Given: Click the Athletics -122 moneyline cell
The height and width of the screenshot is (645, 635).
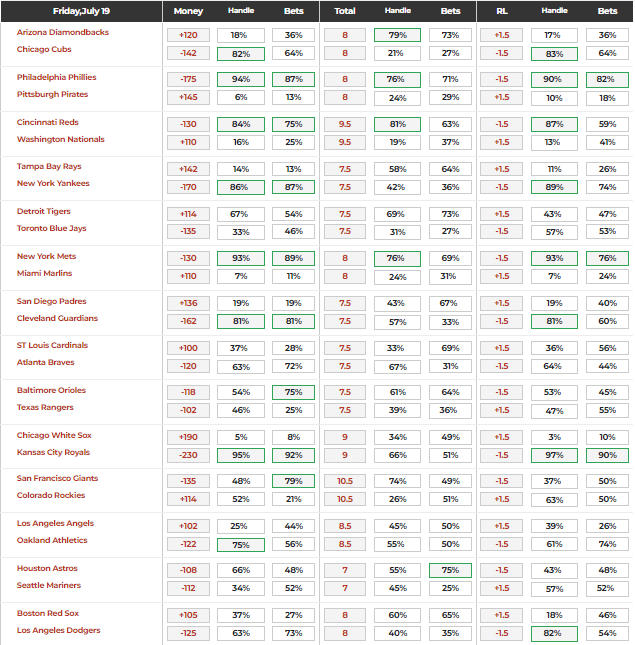Looking at the screenshot, I should (x=188, y=544).
